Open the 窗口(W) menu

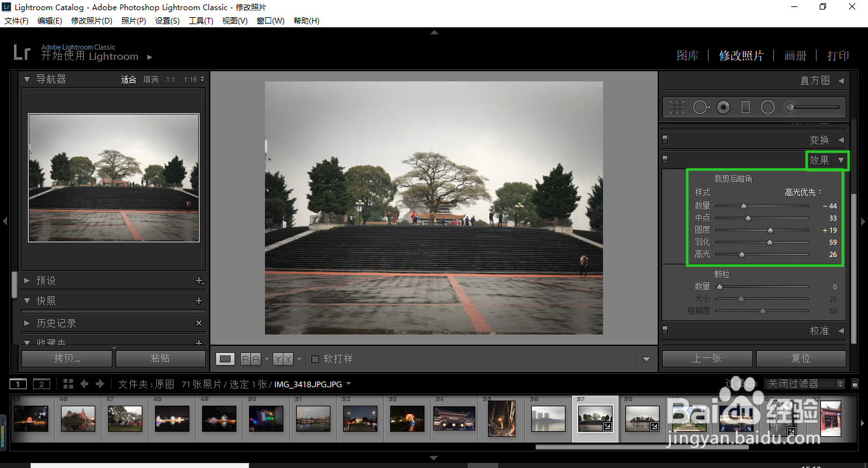click(270, 21)
